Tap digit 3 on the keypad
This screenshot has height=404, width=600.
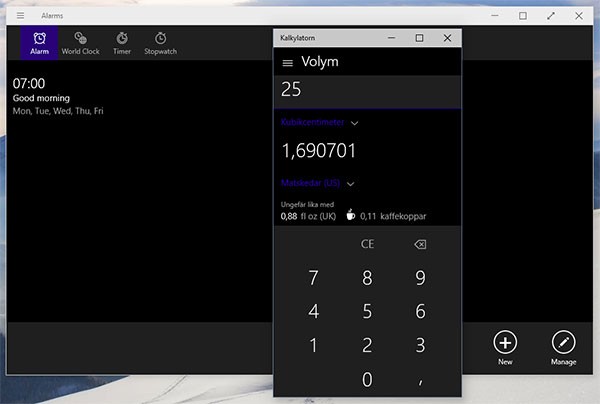click(420, 345)
